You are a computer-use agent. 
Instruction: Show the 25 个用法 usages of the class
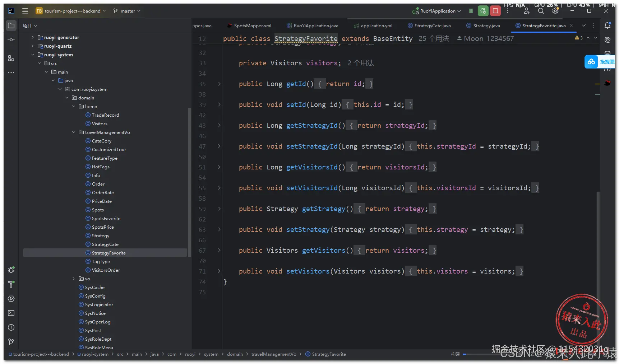[x=434, y=38]
